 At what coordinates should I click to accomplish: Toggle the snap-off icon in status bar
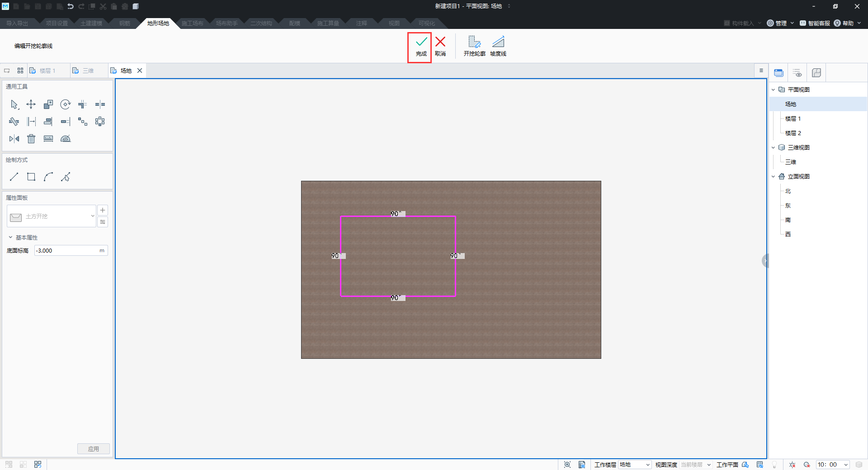point(792,465)
